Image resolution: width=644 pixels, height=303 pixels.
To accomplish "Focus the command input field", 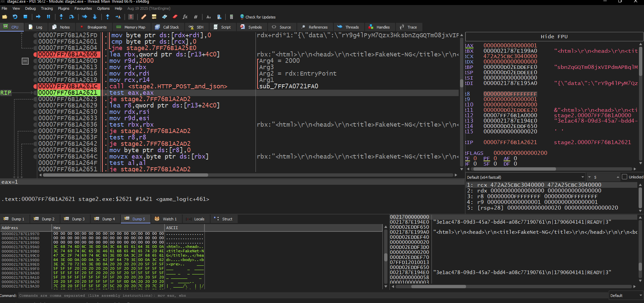I will coord(313,296).
